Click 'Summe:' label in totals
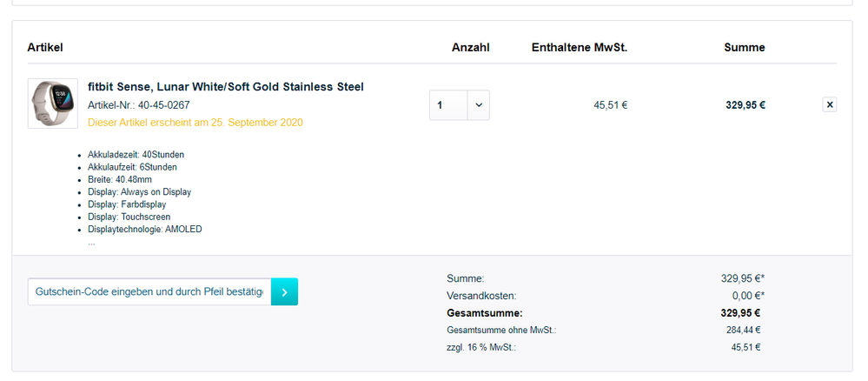Image resolution: width=868 pixels, height=381 pixels. pos(466,278)
